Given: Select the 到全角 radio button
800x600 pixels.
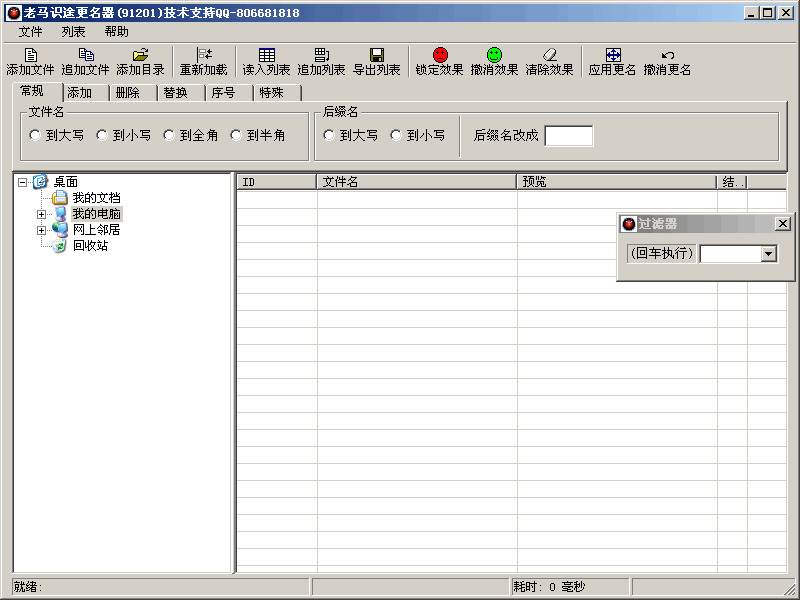Looking at the screenshot, I should coord(167,136).
